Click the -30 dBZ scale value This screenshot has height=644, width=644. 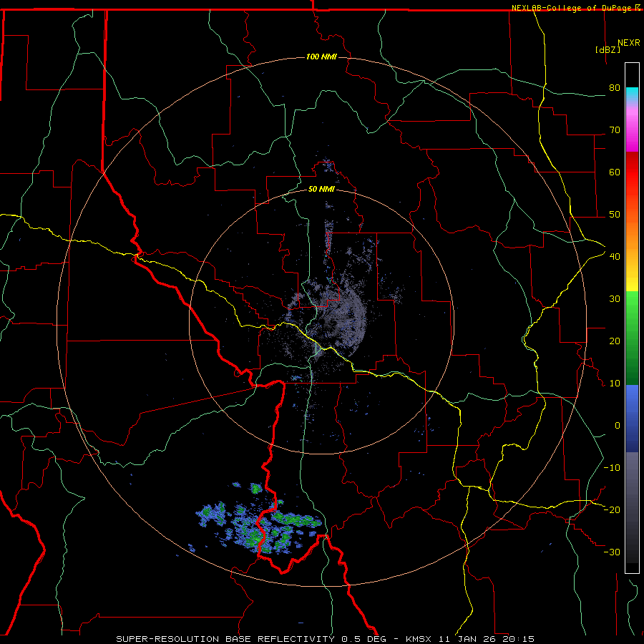[612, 552]
